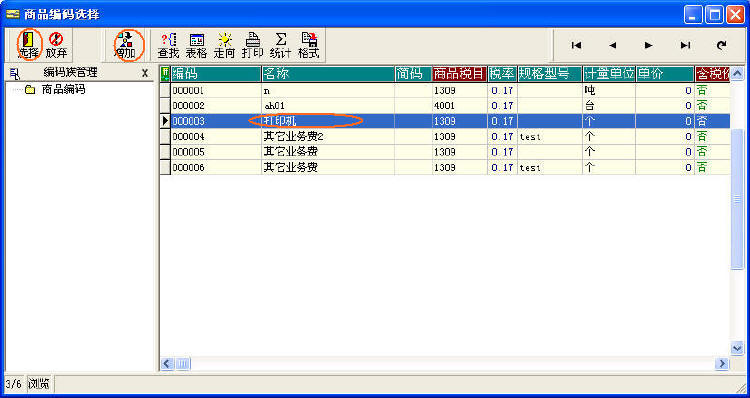Click the refresh arrow icon

(x=721, y=45)
